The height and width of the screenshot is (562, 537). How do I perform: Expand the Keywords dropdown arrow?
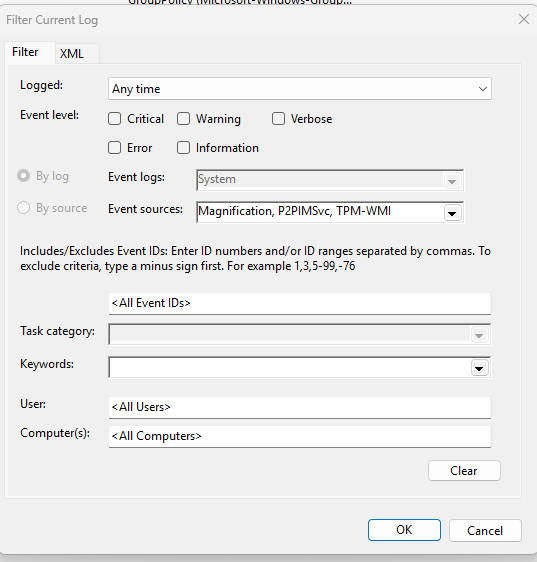tap(480, 368)
